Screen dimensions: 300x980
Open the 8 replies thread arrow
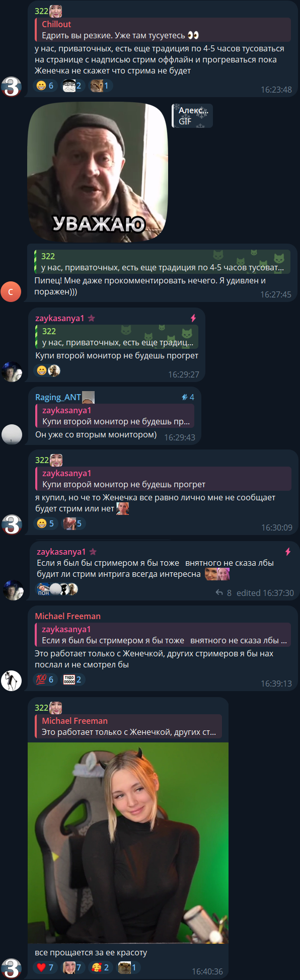click(223, 593)
